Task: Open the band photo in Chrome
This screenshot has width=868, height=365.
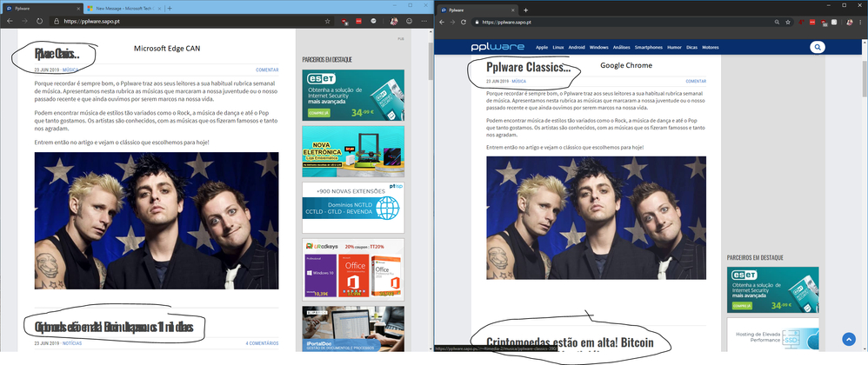Action: coord(596,218)
